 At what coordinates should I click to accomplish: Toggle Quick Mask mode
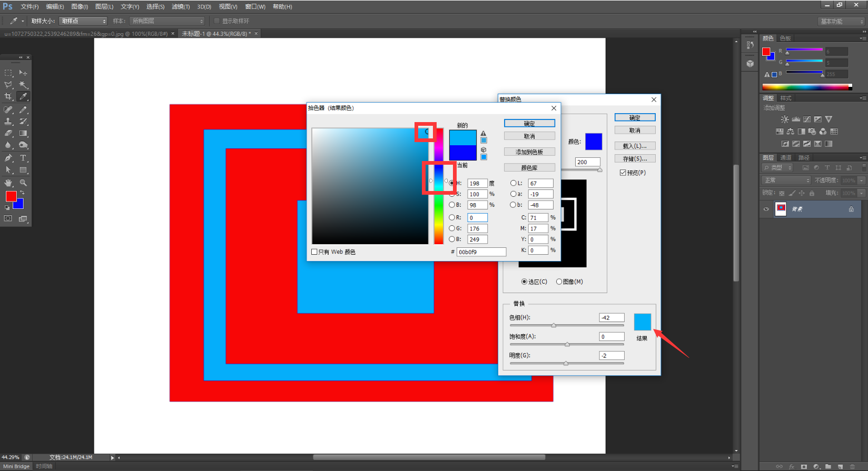(8, 218)
